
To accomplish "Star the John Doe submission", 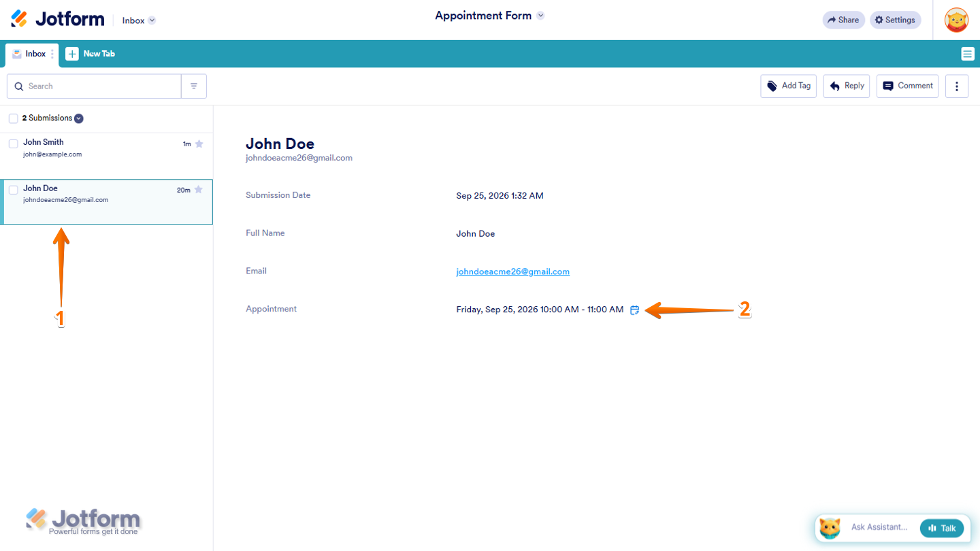I will pyautogui.click(x=199, y=190).
